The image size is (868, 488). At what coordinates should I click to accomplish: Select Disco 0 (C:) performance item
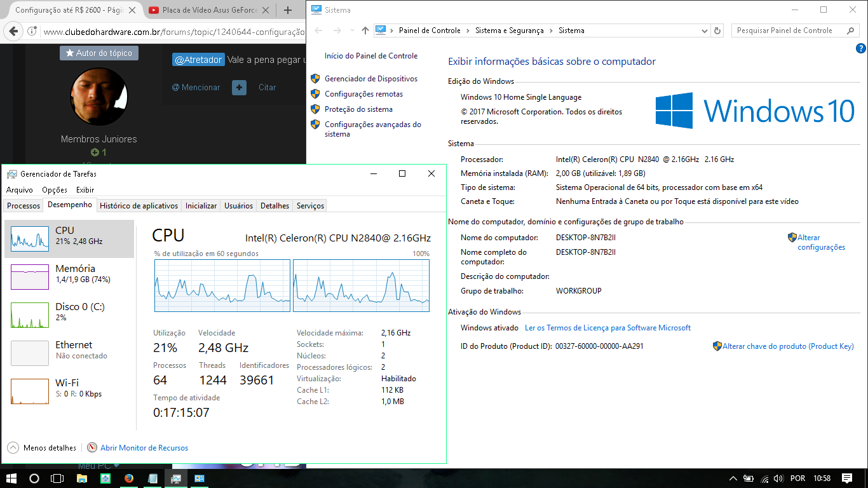point(69,315)
